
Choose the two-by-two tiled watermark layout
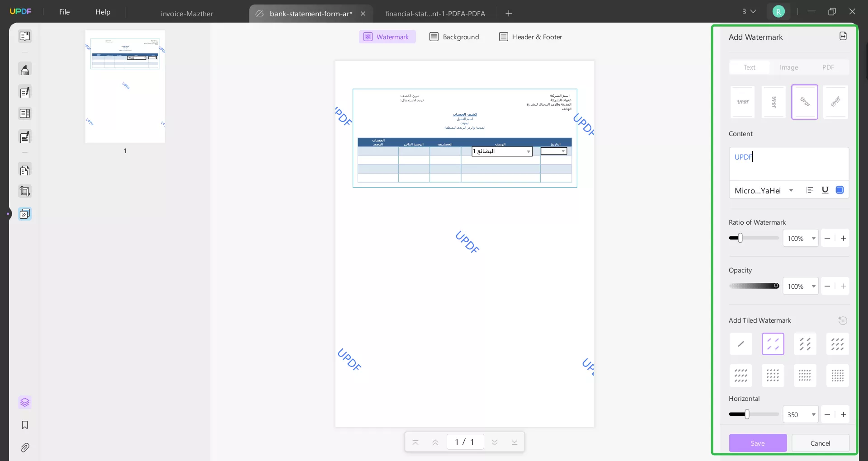click(x=773, y=344)
